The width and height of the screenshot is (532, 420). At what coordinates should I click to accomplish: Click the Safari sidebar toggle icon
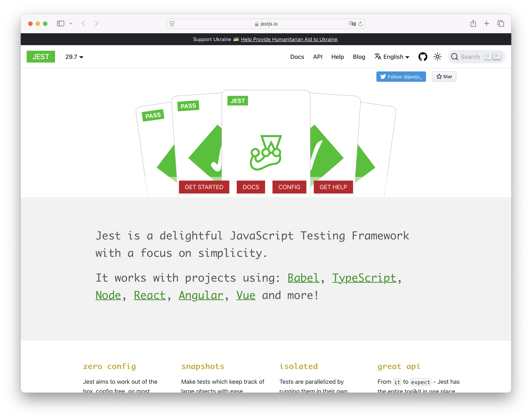[x=61, y=24]
